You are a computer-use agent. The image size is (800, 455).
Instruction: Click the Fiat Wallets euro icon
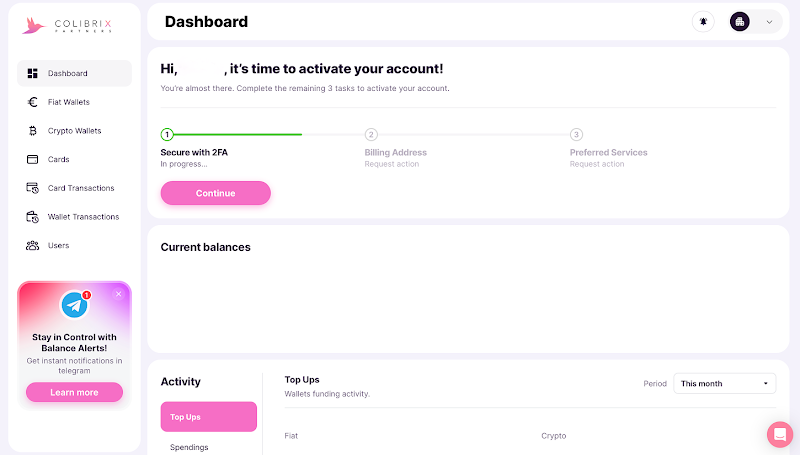(x=33, y=102)
